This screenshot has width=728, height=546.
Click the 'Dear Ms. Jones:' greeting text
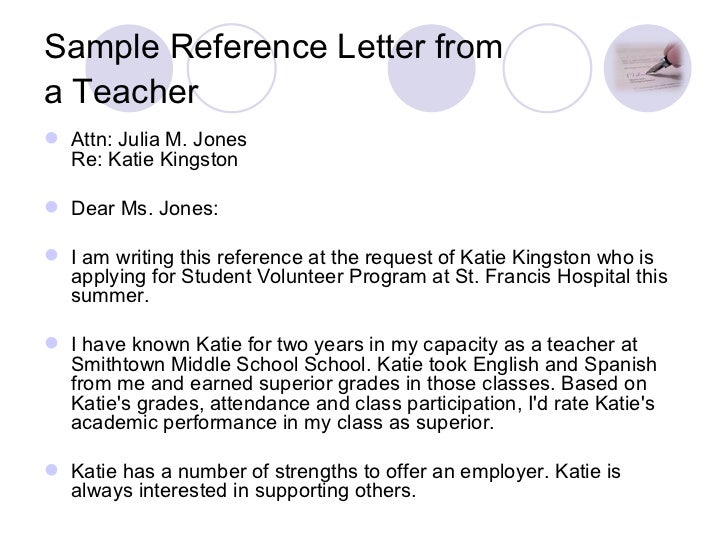pos(143,212)
